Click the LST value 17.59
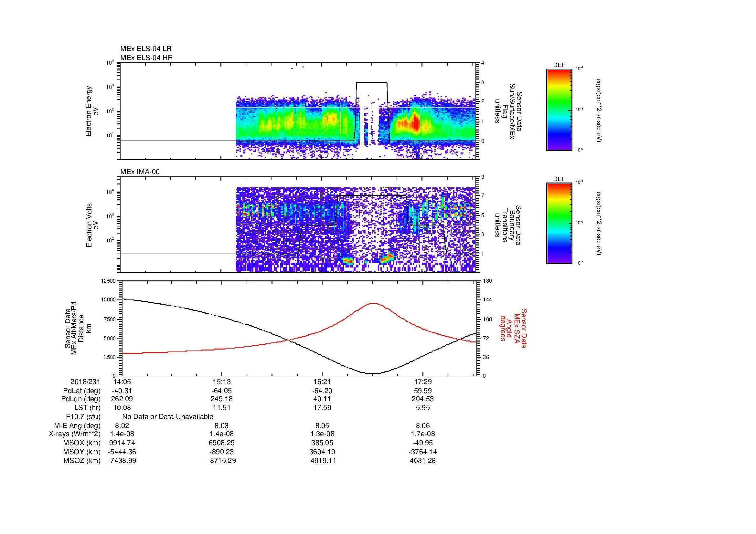Viewport: 756px width, 534px height. [322, 408]
